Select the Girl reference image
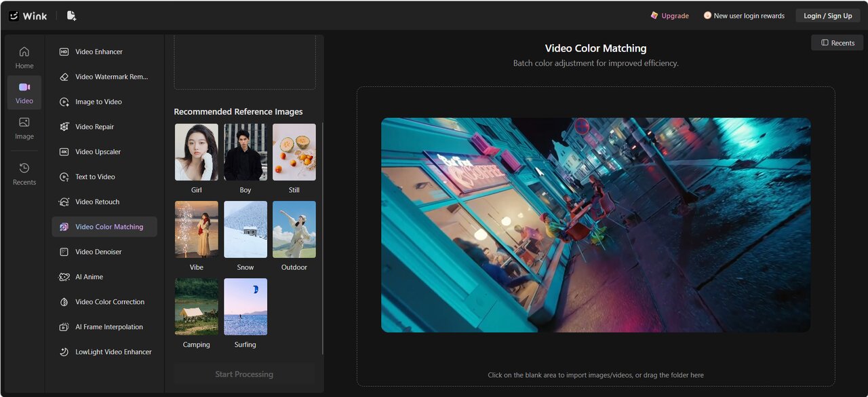The width and height of the screenshot is (868, 397). 197,152
